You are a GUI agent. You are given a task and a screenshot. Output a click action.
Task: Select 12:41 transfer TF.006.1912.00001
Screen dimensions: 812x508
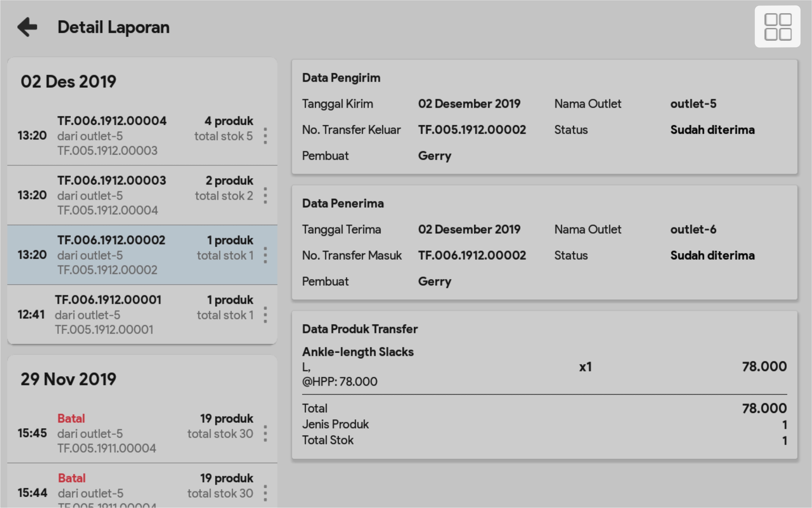click(x=134, y=315)
